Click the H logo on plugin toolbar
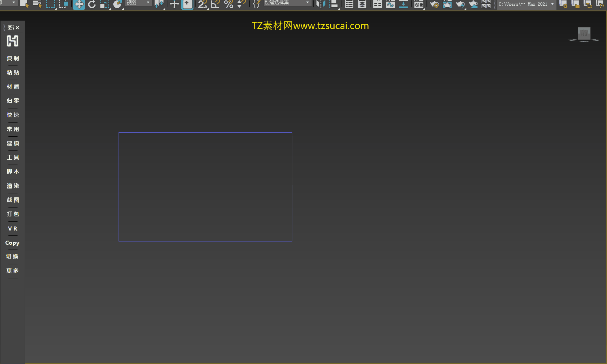607x364 pixels. 13,41
